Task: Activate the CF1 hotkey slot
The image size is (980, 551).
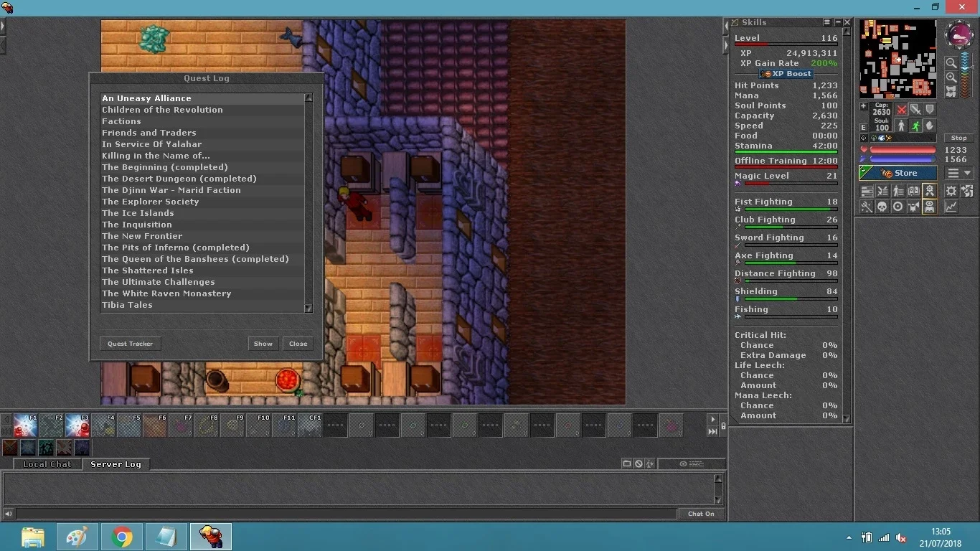Action: (x=310, y=425)
